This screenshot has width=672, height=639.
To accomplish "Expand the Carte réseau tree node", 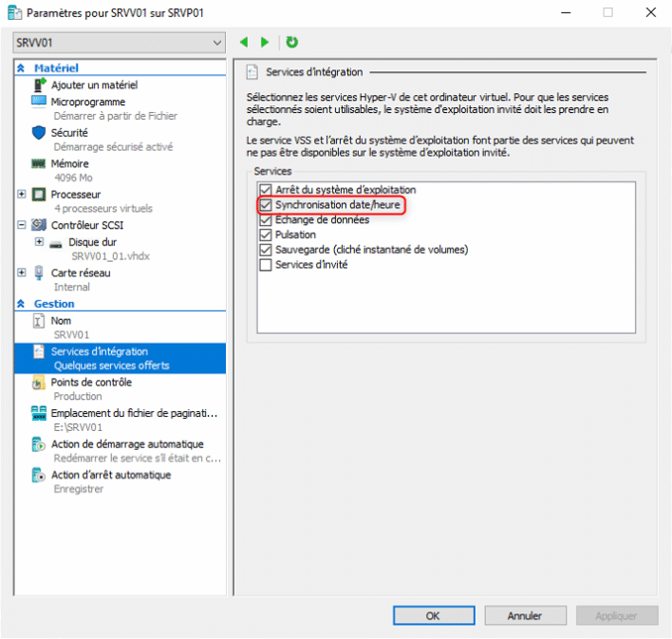I will (22, 273).
